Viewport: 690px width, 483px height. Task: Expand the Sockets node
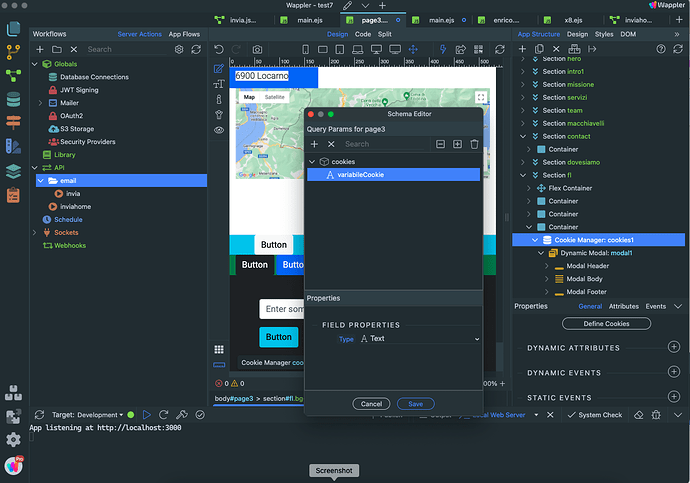point(35,232)
